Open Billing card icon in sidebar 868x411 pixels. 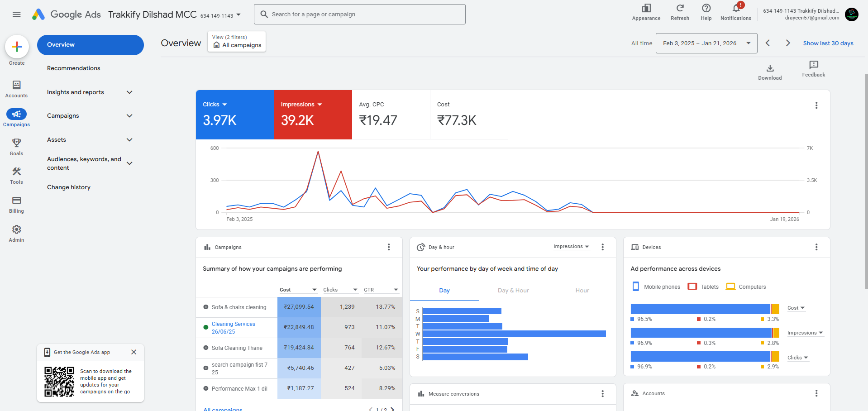tap(16, 201)
